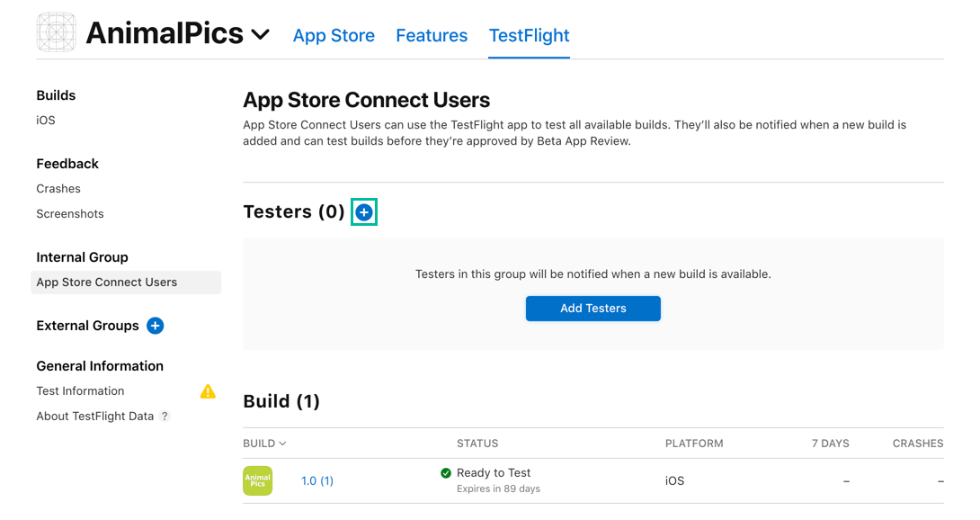The image size is (980, 520).
Task: Click the App Store Connect Users page title
Action: tap(366, 100)
